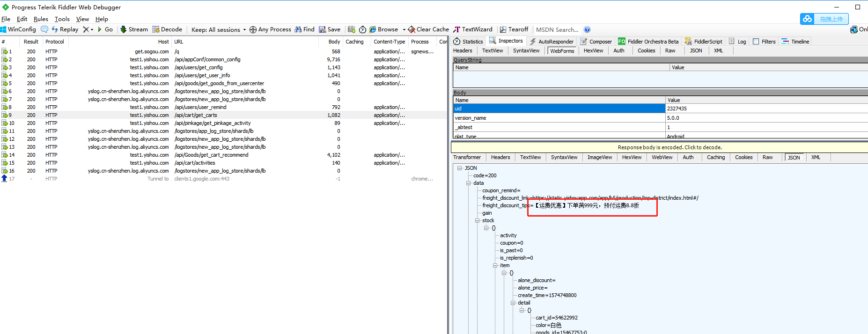Clear Cache using the toolbar button
Image resolution: width=868 pixels, height=334 pixels.
428,29
